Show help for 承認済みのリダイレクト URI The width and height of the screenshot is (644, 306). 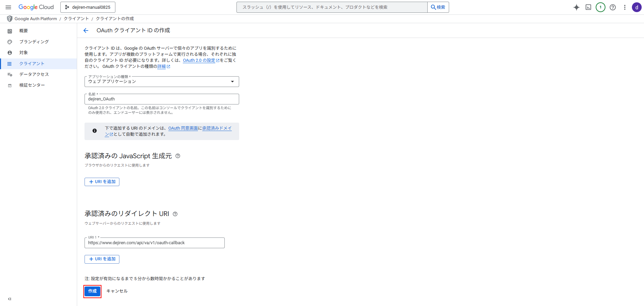tap(175, 214)
